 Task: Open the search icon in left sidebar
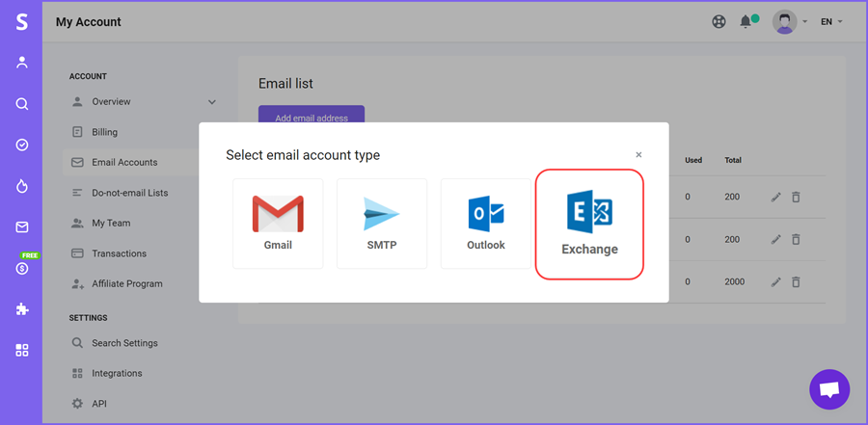coord(21,103)
